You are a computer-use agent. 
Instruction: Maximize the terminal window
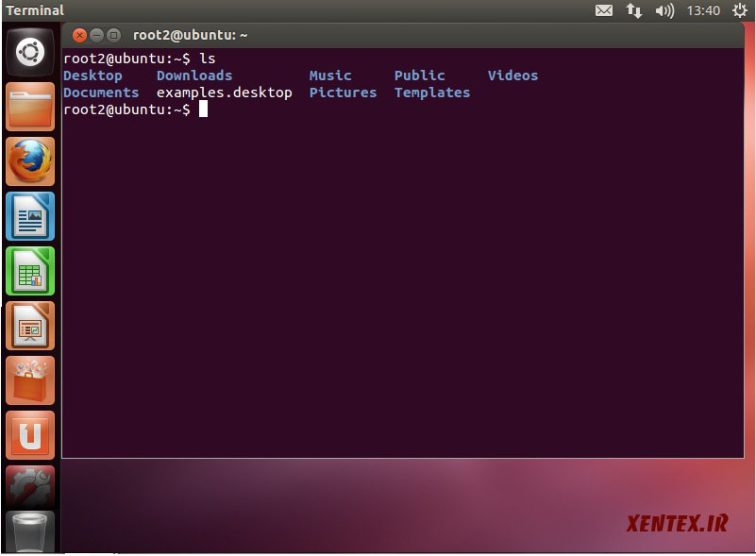(113, 36)
